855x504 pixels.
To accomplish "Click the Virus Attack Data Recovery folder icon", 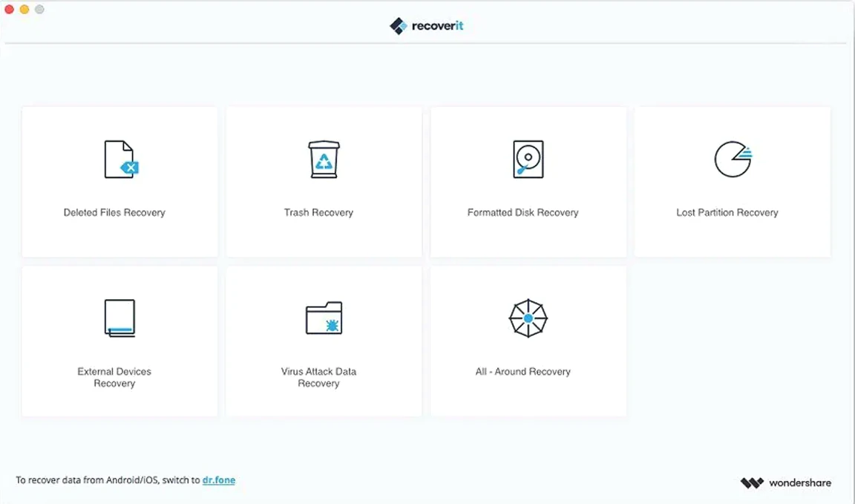I will point(324,318).
